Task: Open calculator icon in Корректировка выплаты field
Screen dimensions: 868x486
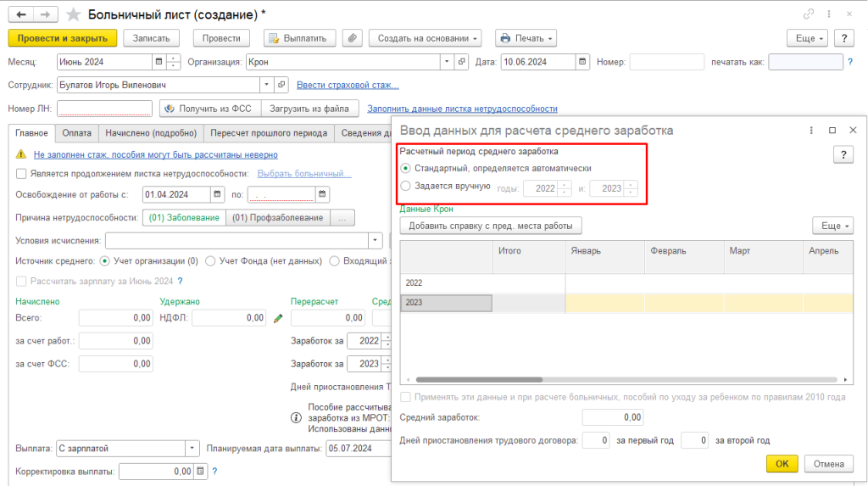Action: click(200, 471)
